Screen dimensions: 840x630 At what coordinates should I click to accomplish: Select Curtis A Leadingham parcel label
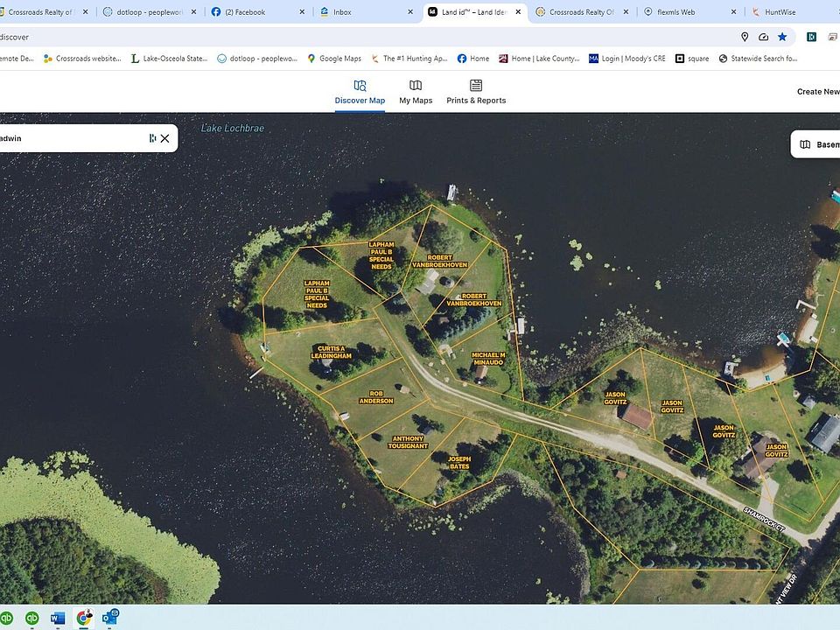[332, 353]
